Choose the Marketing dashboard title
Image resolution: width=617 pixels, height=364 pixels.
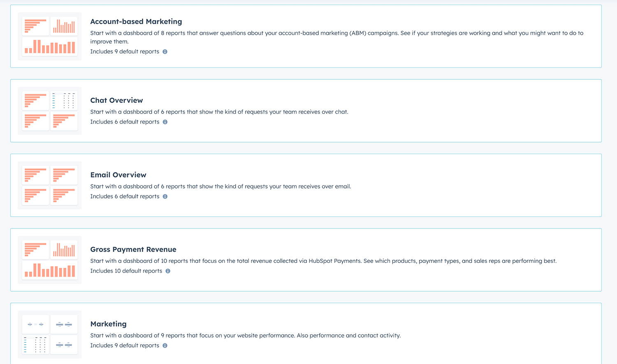click(108, 324)
